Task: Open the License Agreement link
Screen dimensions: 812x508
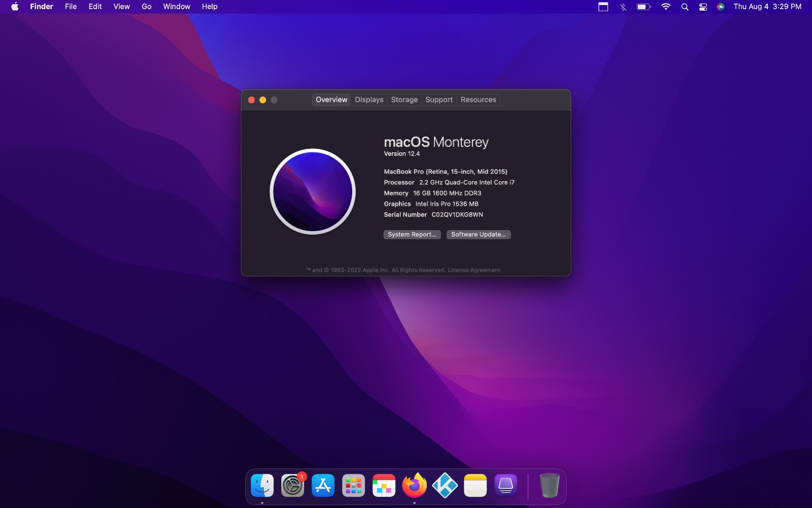Action: click(x=474, y=270)
